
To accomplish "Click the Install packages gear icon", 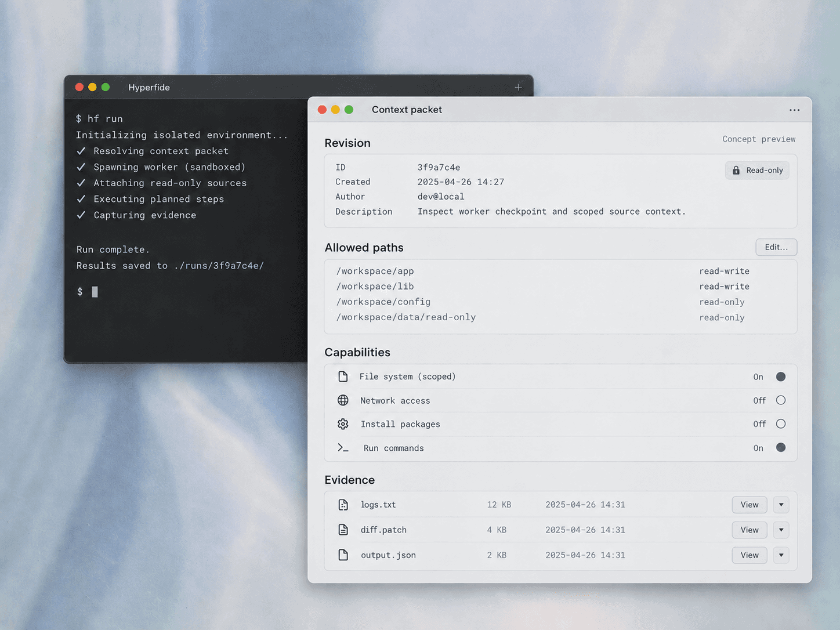I will pos(343,424).
